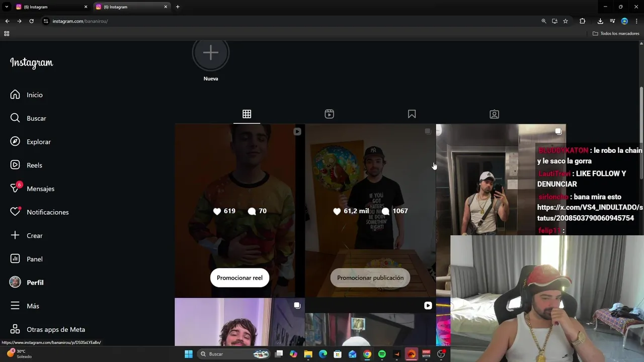Open the apps grid in bookmarks bar
This screenshot has height=362, width=644.
click(7, 34)
